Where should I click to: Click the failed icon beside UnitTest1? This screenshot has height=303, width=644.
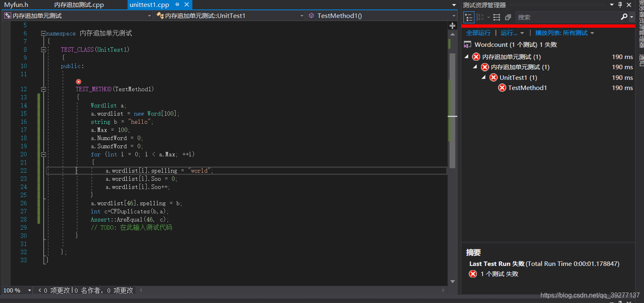(x=494, y=77)
